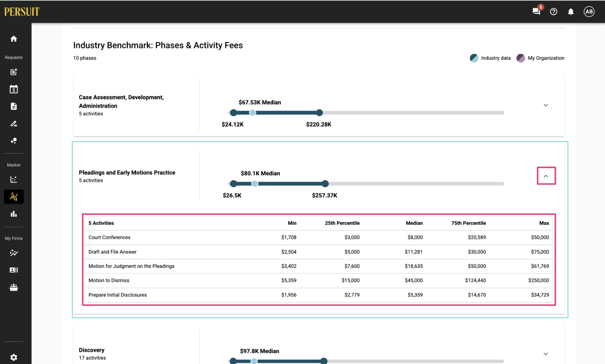
Task: Click the Median column header
Action: coord(414,223)
